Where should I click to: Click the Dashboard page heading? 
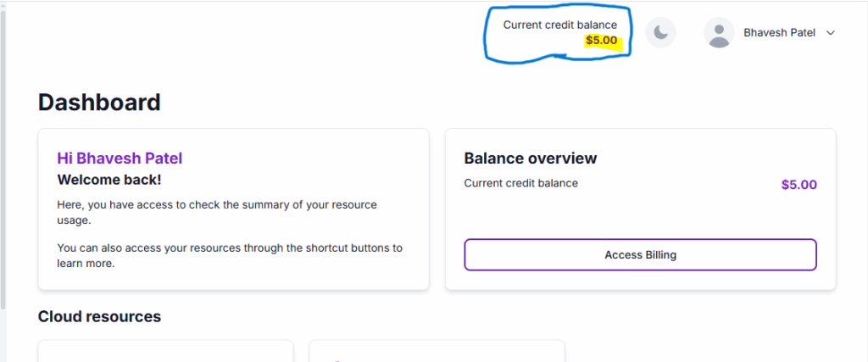(x=99, y=103)
